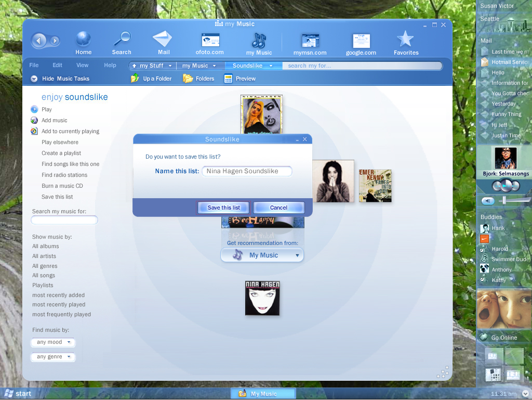The height and width of the screenshot is (400, 532).
Task: Open the Edit menu
Action: pyautogui.click(x=57, y=65)
